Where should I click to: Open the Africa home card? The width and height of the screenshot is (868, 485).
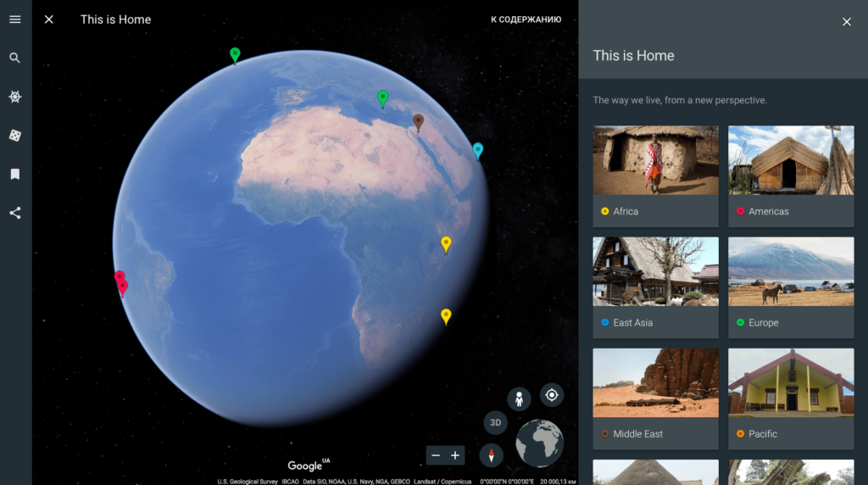click(x=655, y=176)
